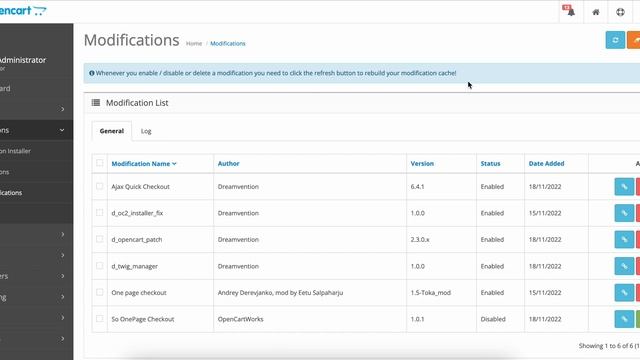
Task: Click the blue Refresh modifications button
Action: [x=615, y=40]
